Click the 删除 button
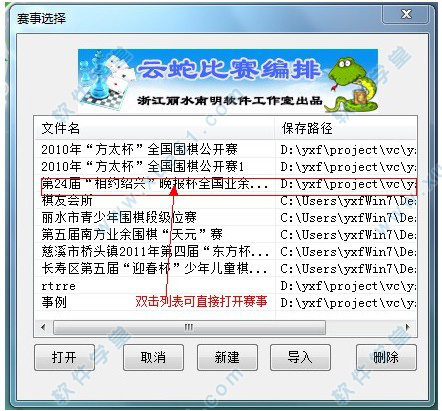The height and width of the screenshot is (411, 442). [386, 358]
